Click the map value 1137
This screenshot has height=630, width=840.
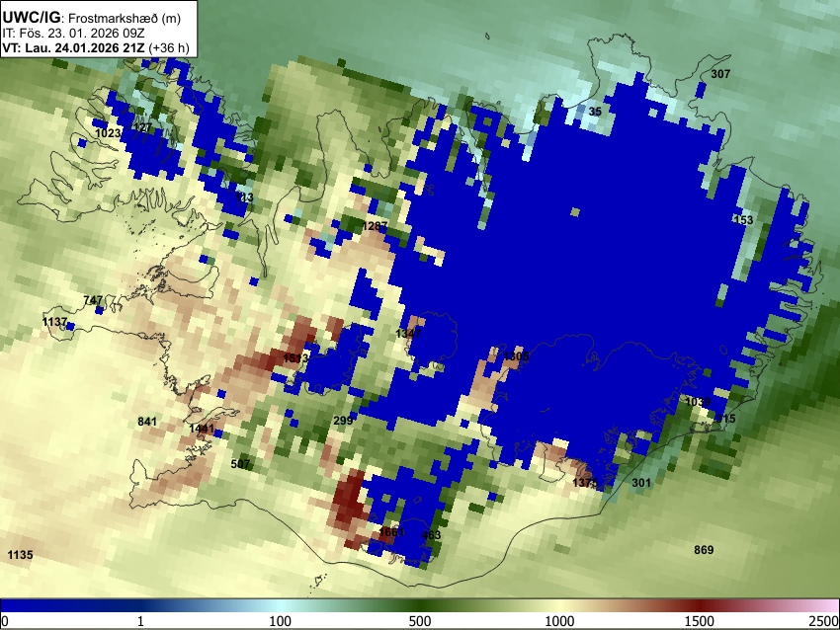(54, 322)
